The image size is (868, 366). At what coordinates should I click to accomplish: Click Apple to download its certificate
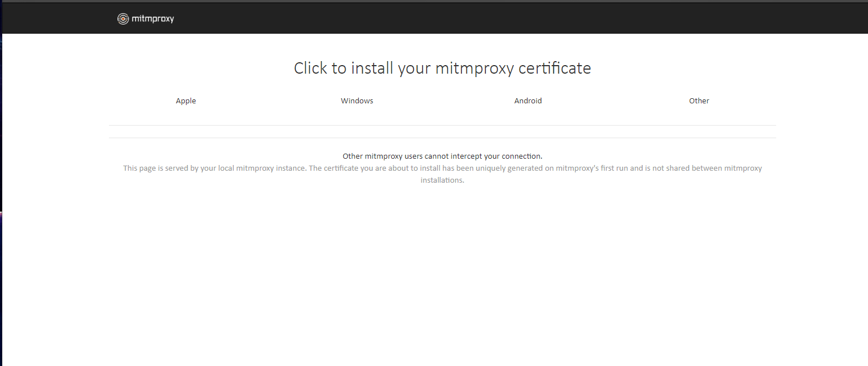[186, 100]
